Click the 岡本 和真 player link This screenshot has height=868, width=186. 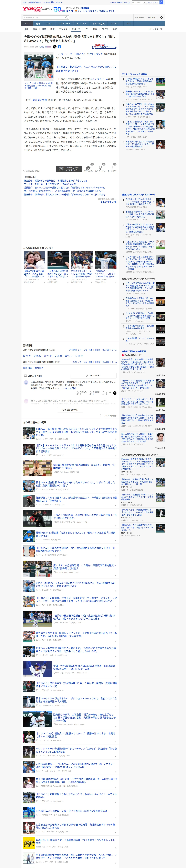[x=28, y=368]
